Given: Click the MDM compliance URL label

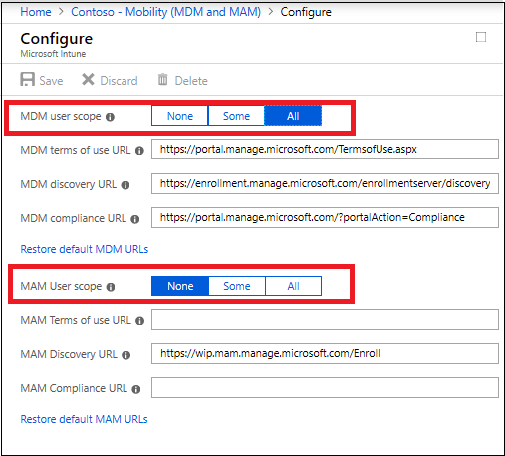Looking at the screenshot, I should click(73, 218).
